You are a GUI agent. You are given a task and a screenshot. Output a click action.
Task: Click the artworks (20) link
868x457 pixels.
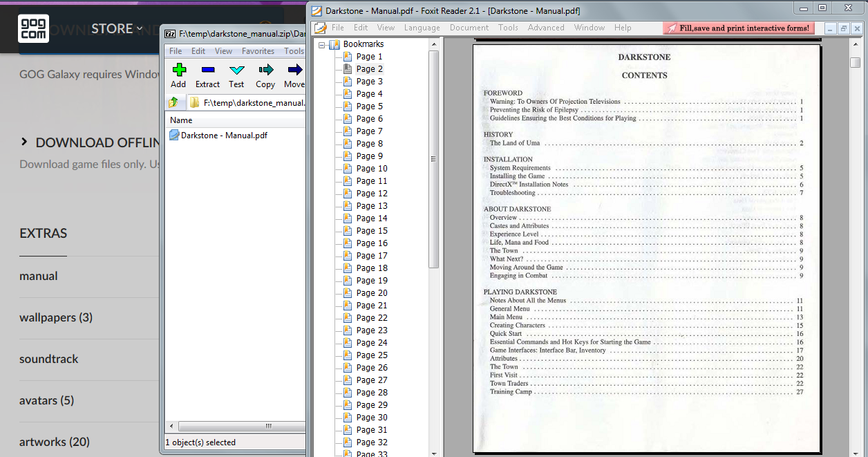(55, 442)
